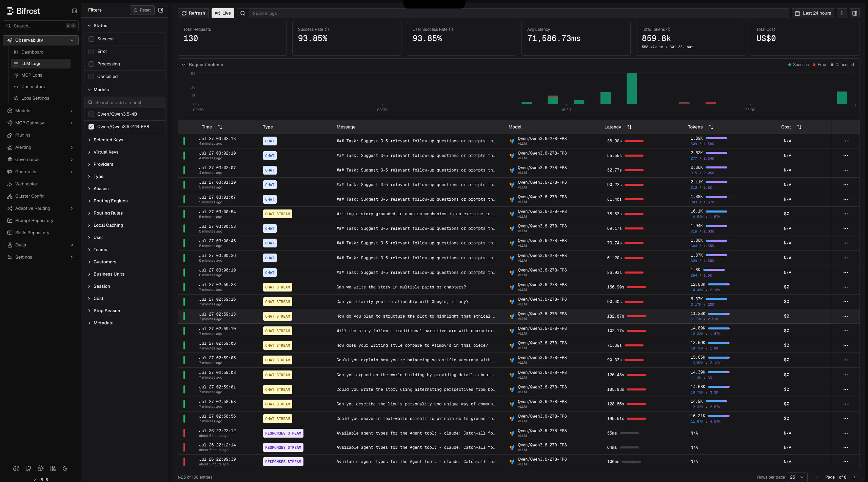Sort table by Latency column arrows
868x482 pixels.
[x=629, y=127]
